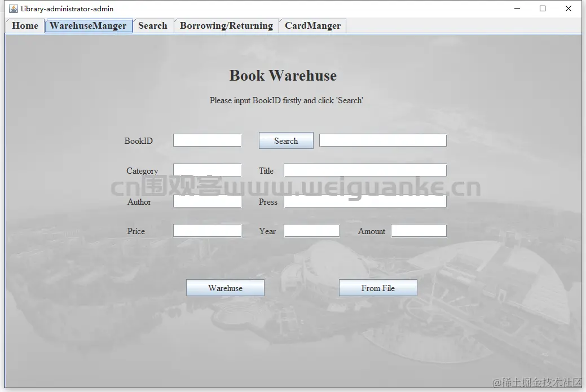Click the 'Author' label
The image size is (586, 392).
[139, 202]
